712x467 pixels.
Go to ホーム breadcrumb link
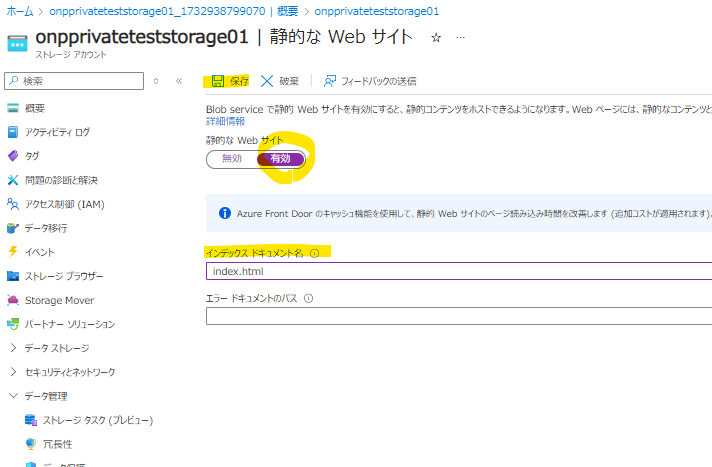pyautogui.click(x=20, y=11)
